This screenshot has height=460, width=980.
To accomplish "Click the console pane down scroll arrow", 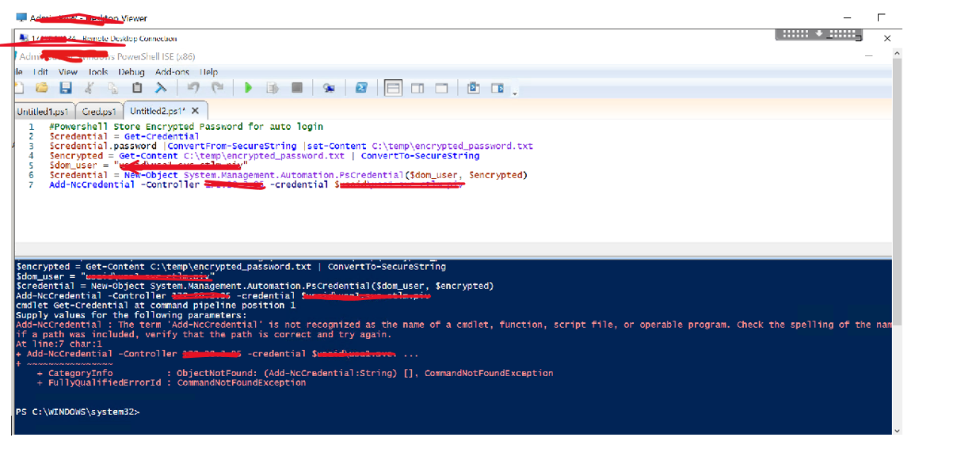I will click(897, 430).
